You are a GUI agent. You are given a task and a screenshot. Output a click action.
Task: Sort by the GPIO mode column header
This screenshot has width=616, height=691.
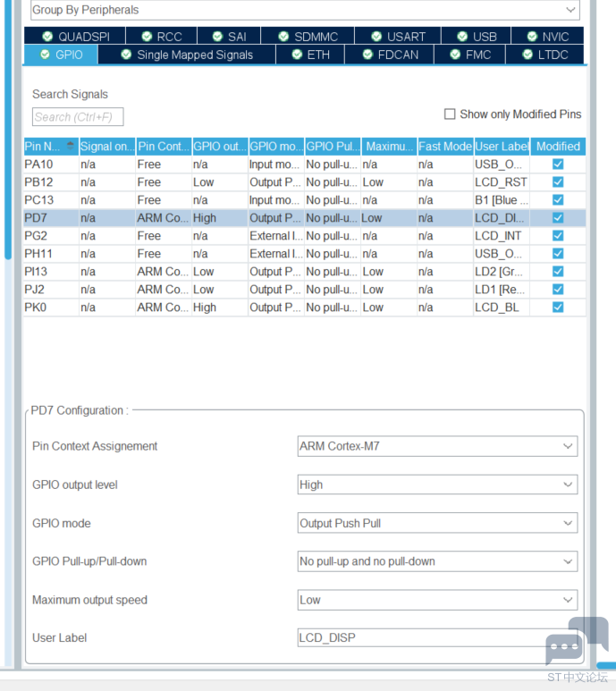(277, 147)
